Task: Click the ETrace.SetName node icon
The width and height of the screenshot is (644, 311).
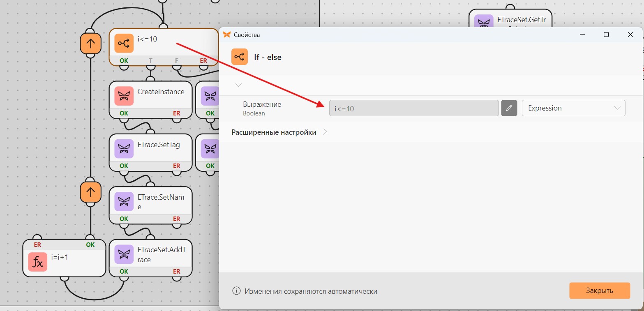Action: coord(124,201)
